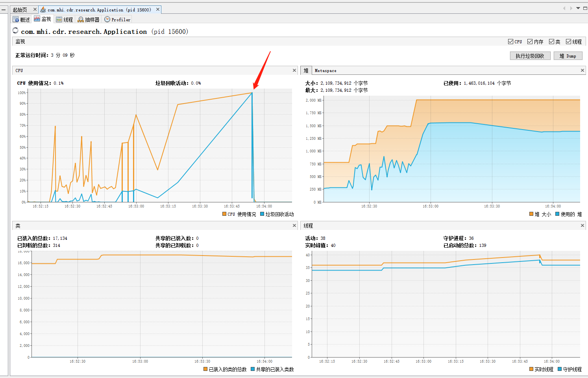Image resolution: width=588 pixels, height=378 pixels.
Task: Click the 堆 Dump button
Action: click(x=568, y=56)
